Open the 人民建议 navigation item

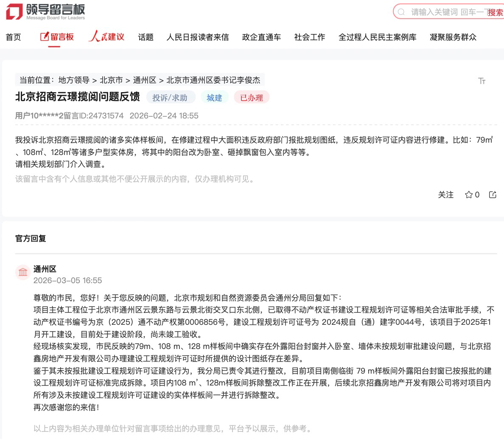click(106, 37)
